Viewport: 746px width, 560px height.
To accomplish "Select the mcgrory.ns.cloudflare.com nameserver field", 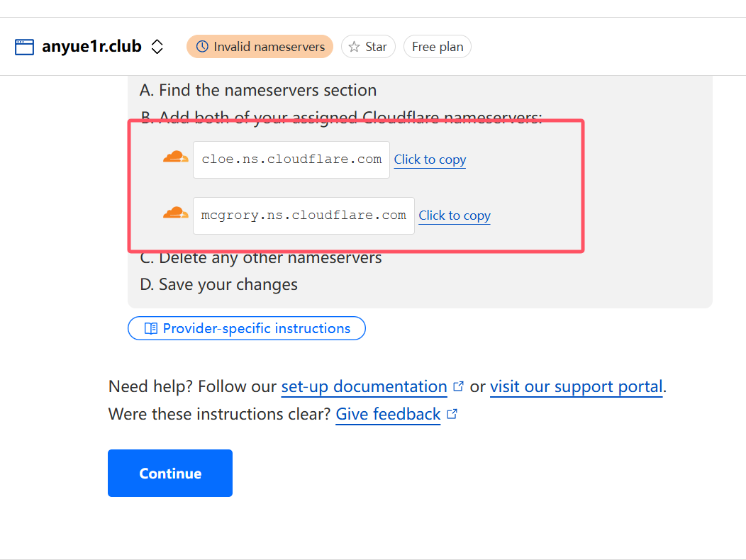I will (304, 215).
